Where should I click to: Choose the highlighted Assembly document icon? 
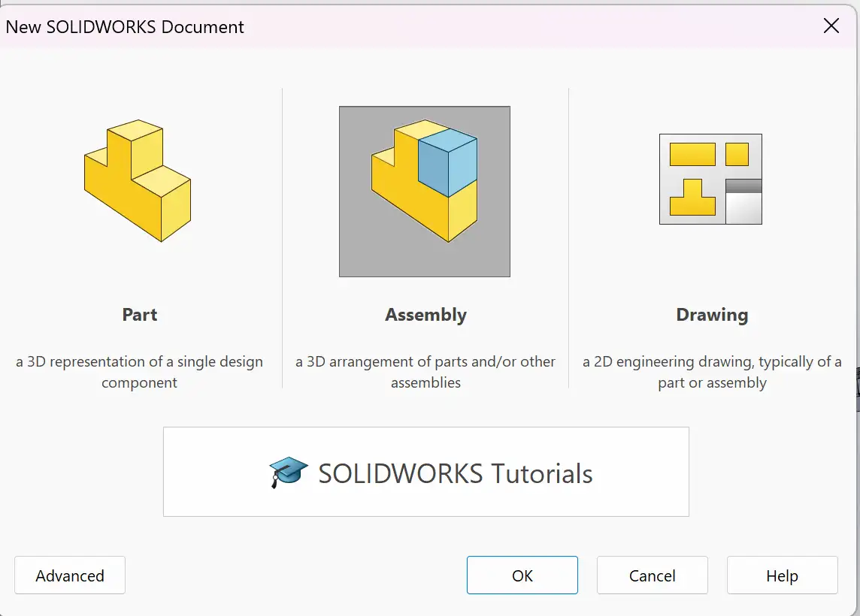424,192
